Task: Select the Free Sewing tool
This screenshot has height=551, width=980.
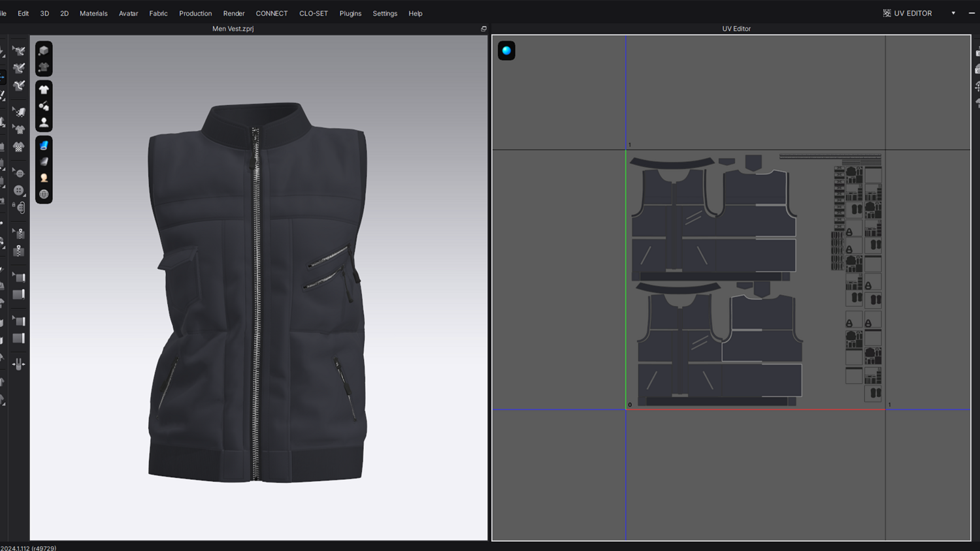Action: click(x=18, y=86)
